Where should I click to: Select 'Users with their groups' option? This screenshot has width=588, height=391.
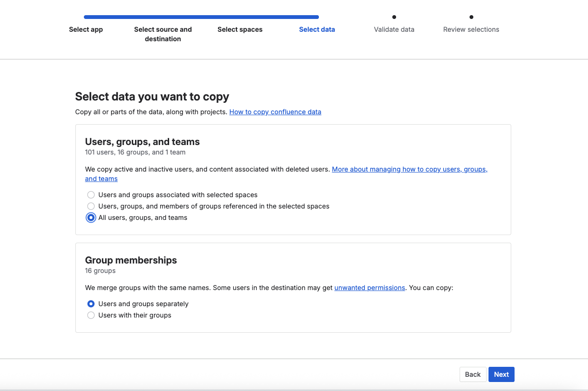coord(90,315)
